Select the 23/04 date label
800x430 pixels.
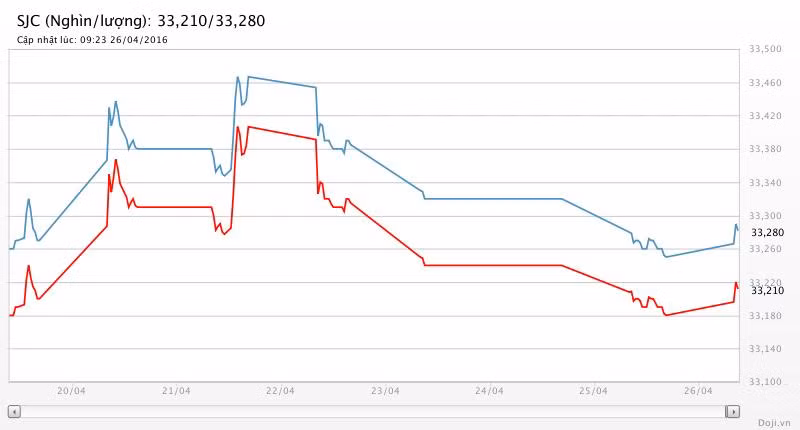(384, 391)
